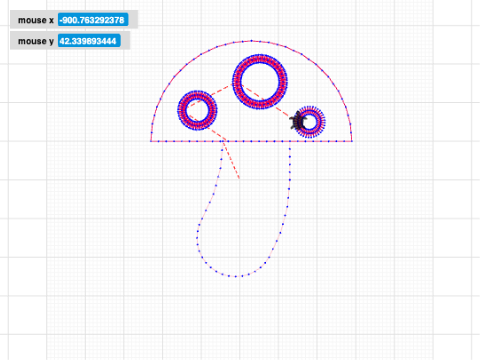Click where the right stem edge meets the cap base
The image size is (480, 360).
tap(290, 142)
